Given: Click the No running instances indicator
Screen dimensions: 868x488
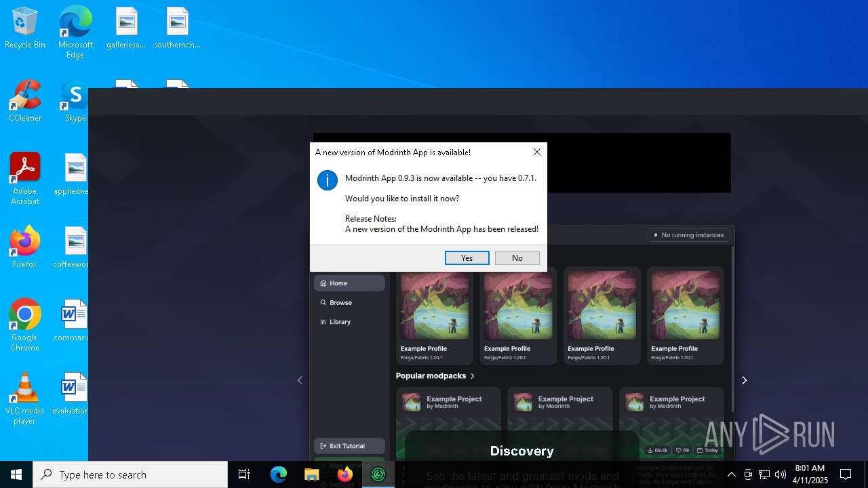Looking at the screenshot, I should [x=688, y=235].
